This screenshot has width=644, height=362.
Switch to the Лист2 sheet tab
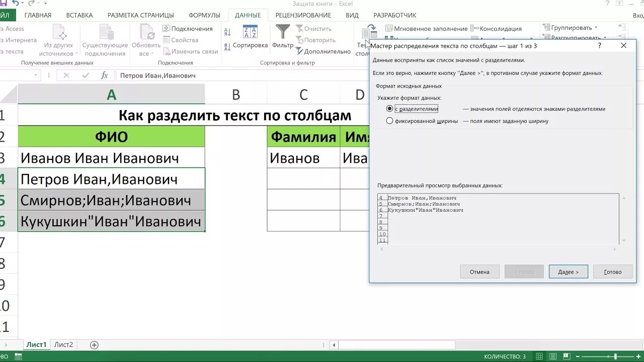pos(63,345)
